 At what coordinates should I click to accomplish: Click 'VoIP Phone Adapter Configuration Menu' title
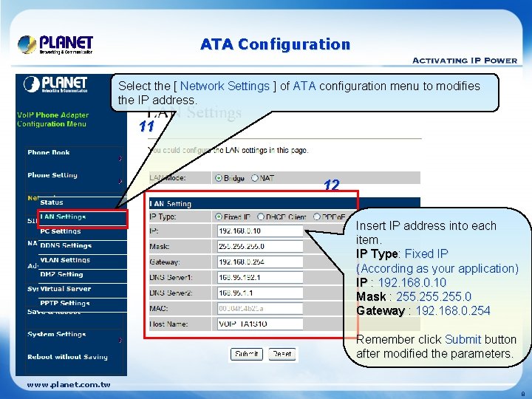(x=53, y=120)
